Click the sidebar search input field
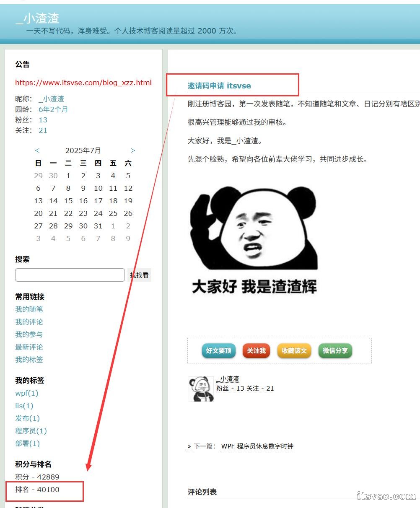420x508 pixels. [x=70, y=275]
